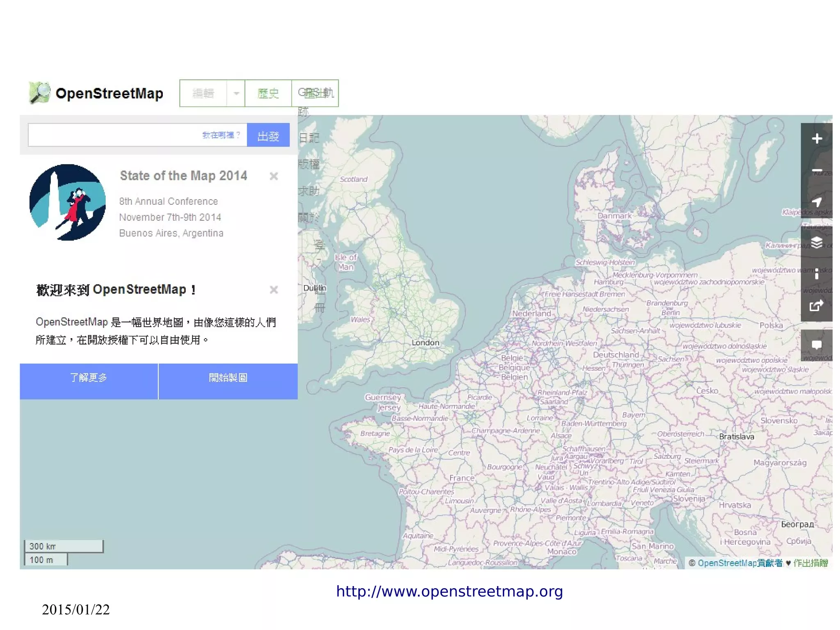Click the Hrvatska label on map
The height and width of the screenshot is (630, 840).
click(x=735, y=505)
